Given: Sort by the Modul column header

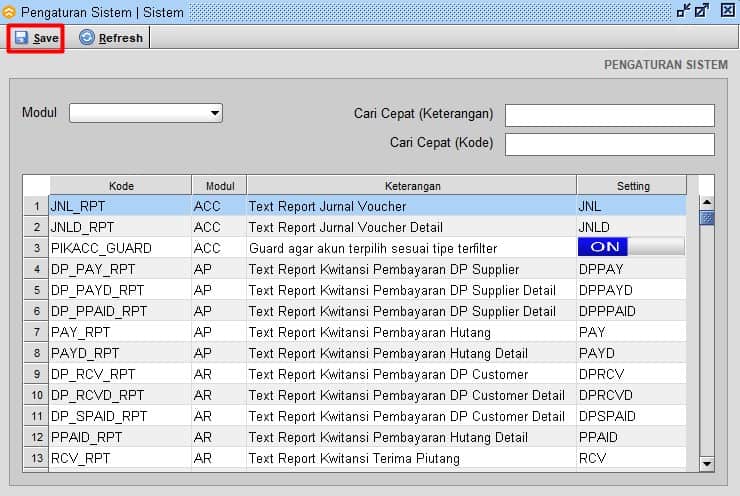Looking at the screenshot, I should click(x=219, y=186).
